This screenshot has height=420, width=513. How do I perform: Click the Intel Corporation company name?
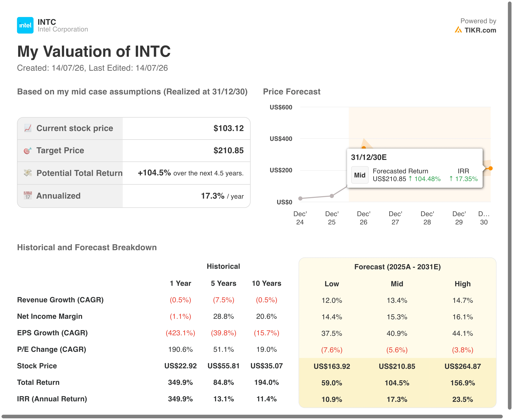pos(63,29)
